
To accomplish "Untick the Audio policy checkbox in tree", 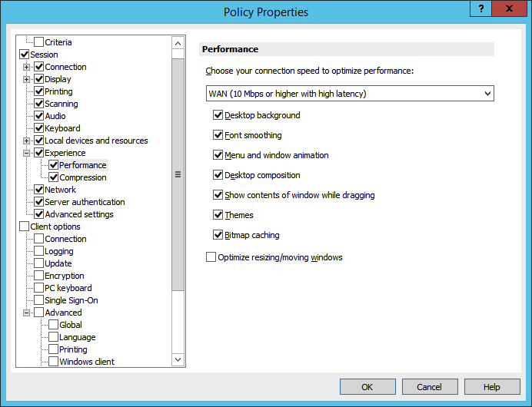I will coord(39,116).
